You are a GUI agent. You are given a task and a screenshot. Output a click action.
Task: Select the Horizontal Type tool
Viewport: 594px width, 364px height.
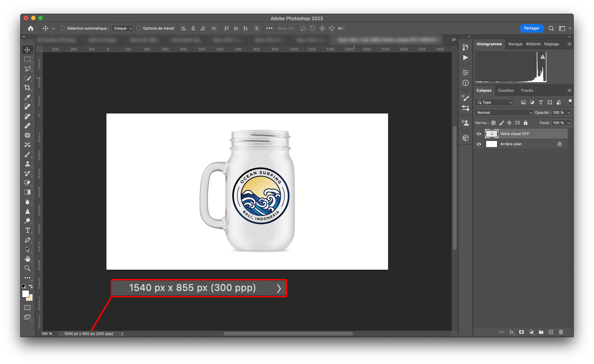coord(27,230)
